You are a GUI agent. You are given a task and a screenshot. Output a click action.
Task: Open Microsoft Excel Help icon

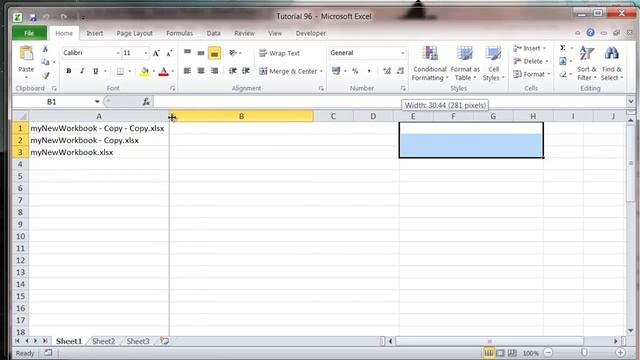click(x=590, y=33)
